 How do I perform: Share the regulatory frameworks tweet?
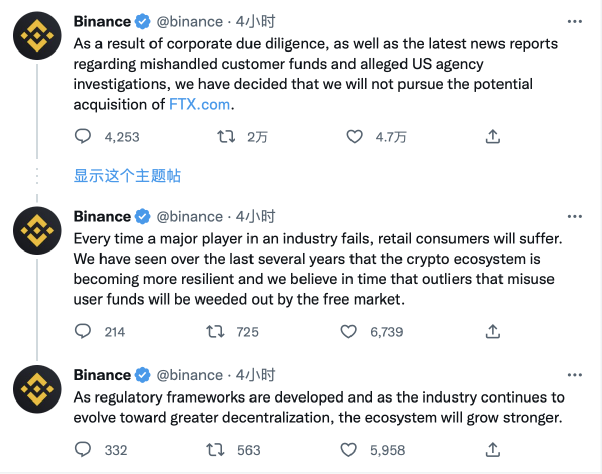pyautogui.click(x=492, y=450)
